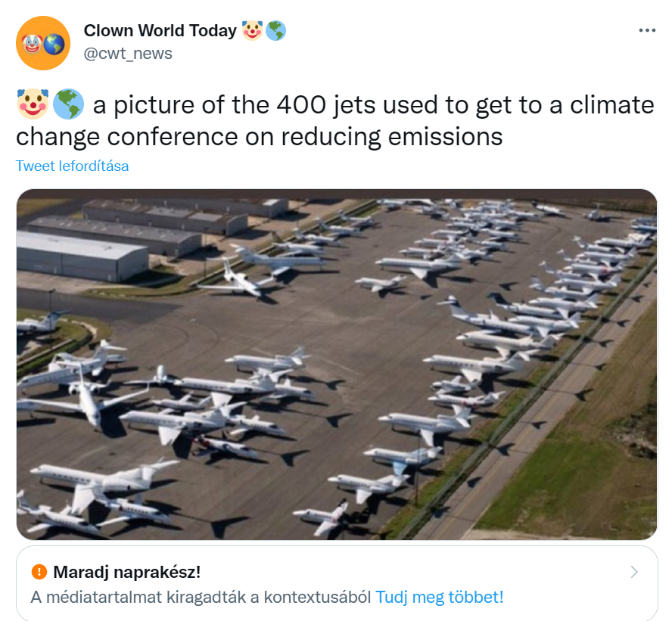Click the orange exclamation warning icon

[39, 572]
